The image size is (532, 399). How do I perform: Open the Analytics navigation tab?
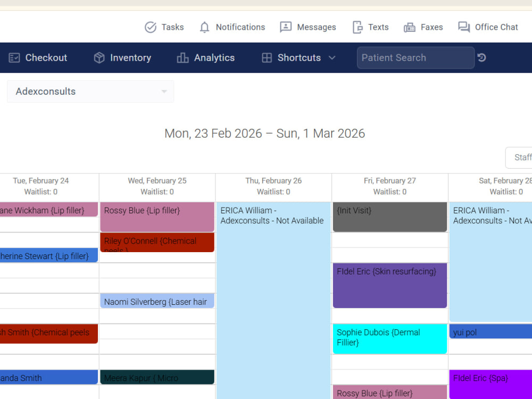pos(205,57)
